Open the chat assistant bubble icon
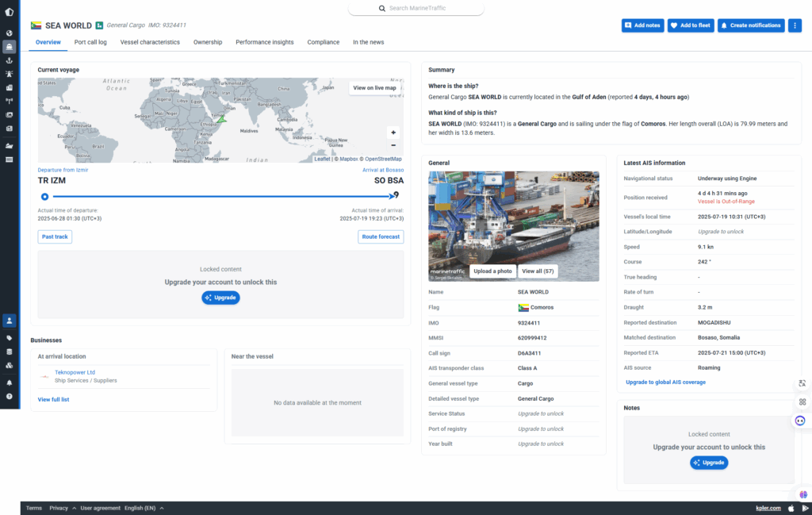This screenshot has height=515, width=812. 801,421
